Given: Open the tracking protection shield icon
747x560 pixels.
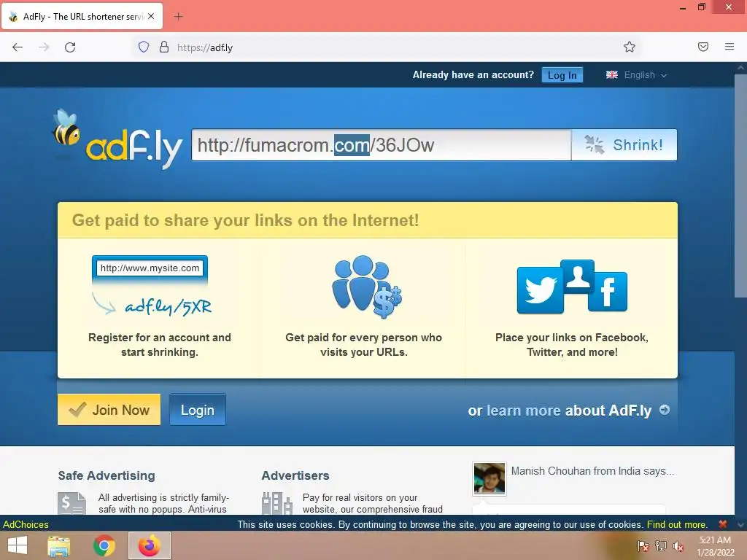Looking at the screenshot, I should pyautogui.click(x=144, y=47).
